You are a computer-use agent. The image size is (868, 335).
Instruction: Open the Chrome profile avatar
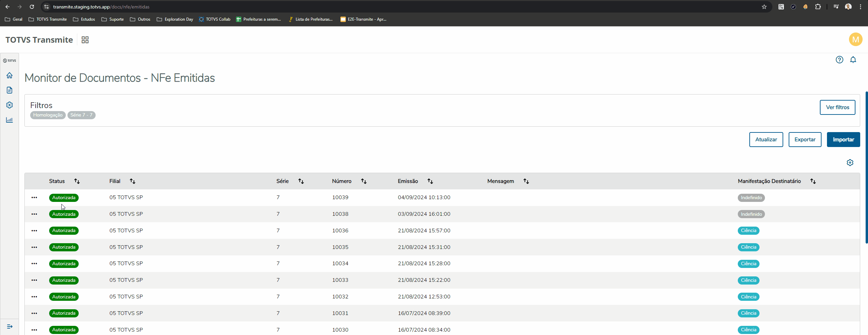[848, 7]
